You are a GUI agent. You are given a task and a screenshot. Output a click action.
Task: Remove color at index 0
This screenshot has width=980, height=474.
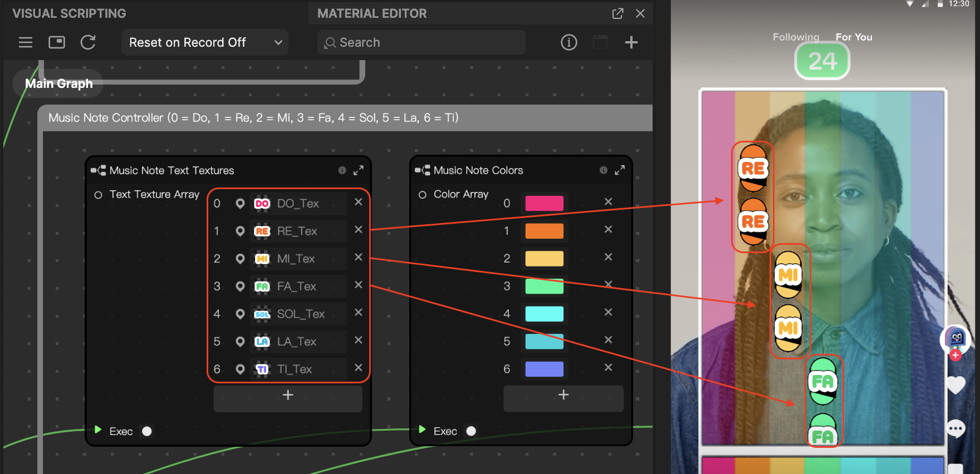pyautogui.click(x=609, y=201)
